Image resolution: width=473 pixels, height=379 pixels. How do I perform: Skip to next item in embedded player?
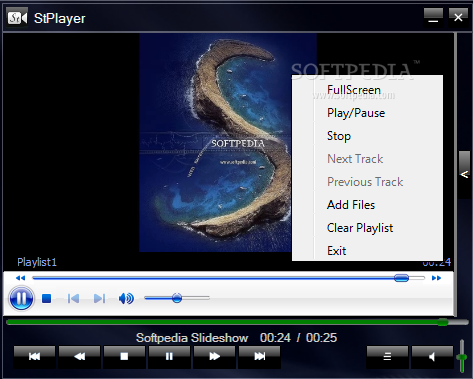[99, 298]
